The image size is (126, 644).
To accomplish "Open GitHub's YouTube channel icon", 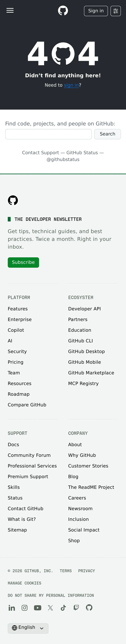I will click(37, 608).
